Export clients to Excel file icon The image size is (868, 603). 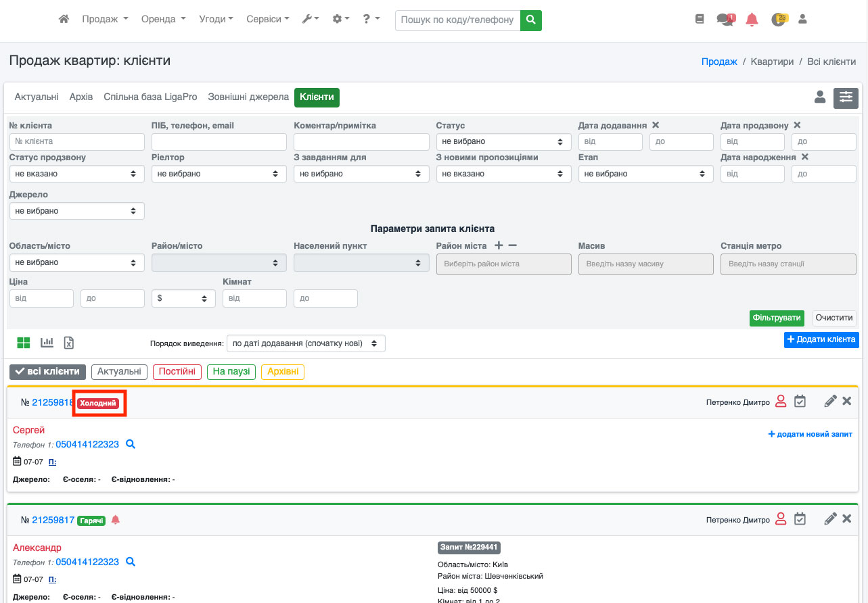(68, 343)
